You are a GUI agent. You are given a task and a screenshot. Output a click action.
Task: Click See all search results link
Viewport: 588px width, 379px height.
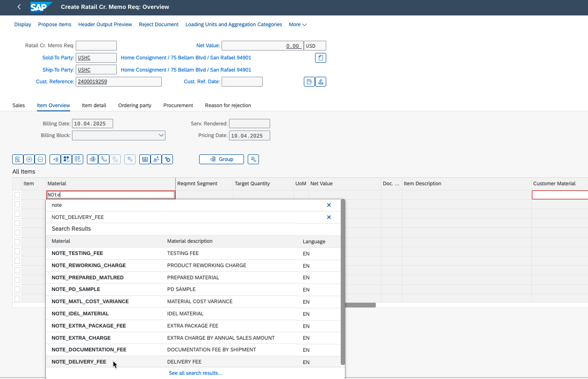[195, 373]
